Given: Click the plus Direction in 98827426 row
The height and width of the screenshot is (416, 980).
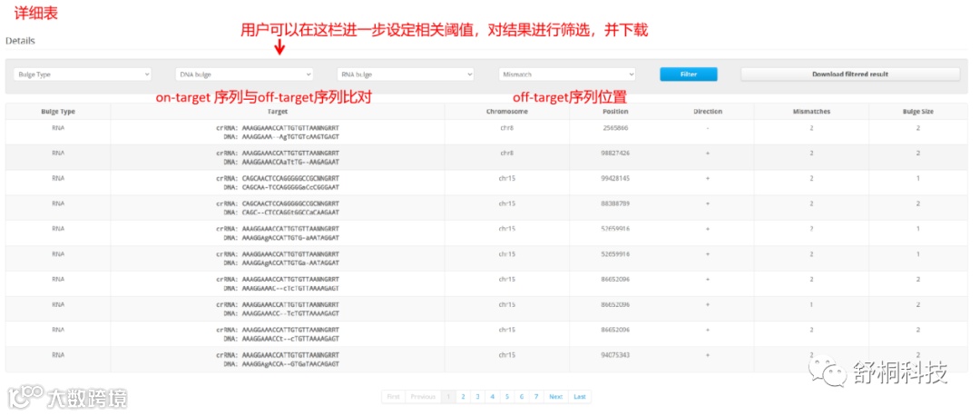Looking at the screenshot, I should pos(708,153).
